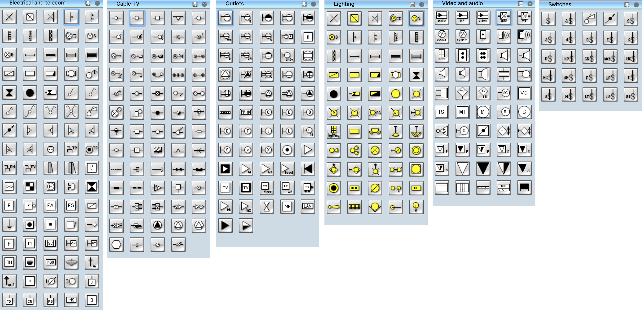Close the Cable TV panel
The width and height of the screenshot is (644, 310).
pyautogui.click(x=209, y=4)
